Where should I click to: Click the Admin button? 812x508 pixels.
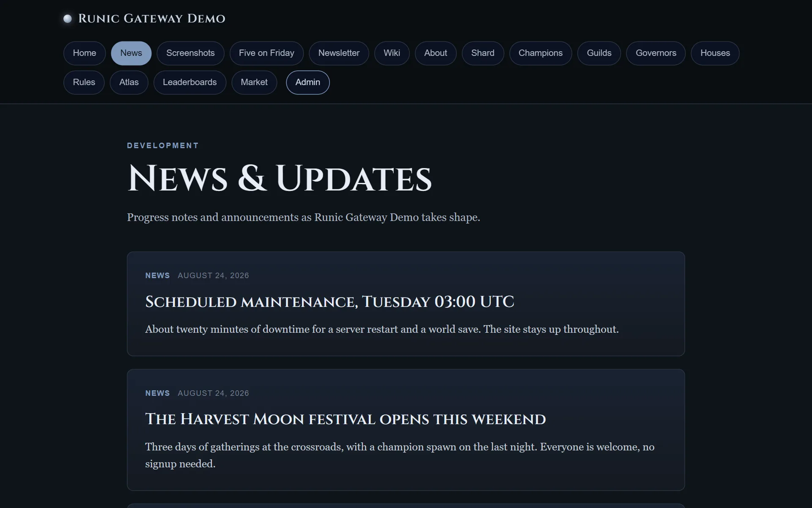(x=308, y=83)
